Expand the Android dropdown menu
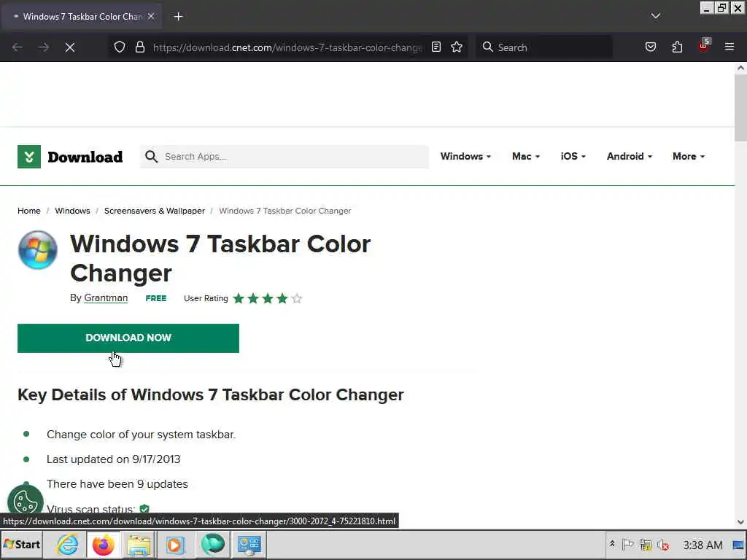 [630, 156]
